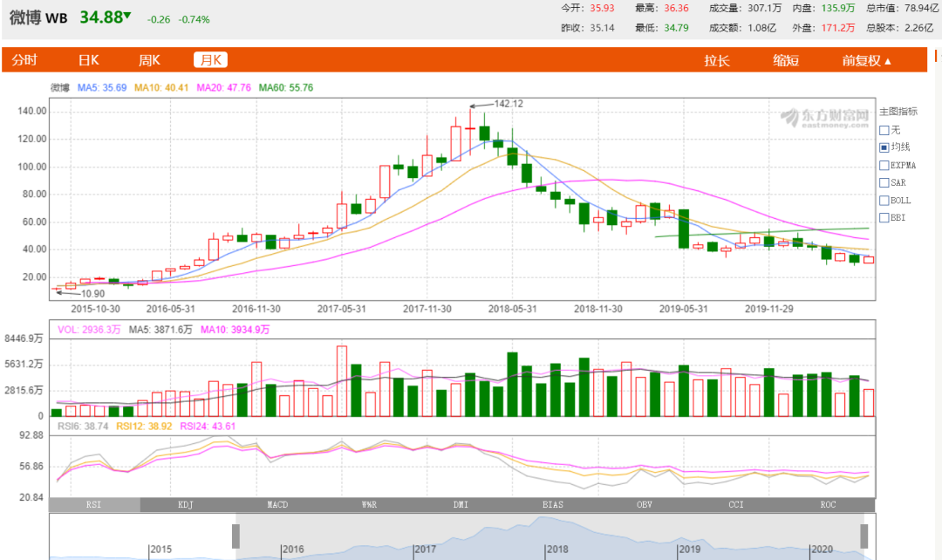Select the DMI indicator tab
Viewport: 942px width, 560px height.
click(x=461, y=505)
